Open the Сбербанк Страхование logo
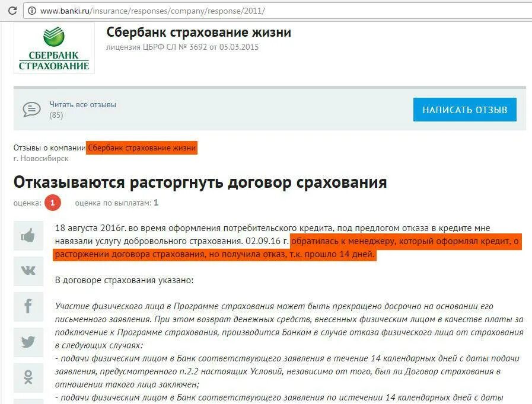This screenshot has height=404, width=532. [x=54, y=48]
